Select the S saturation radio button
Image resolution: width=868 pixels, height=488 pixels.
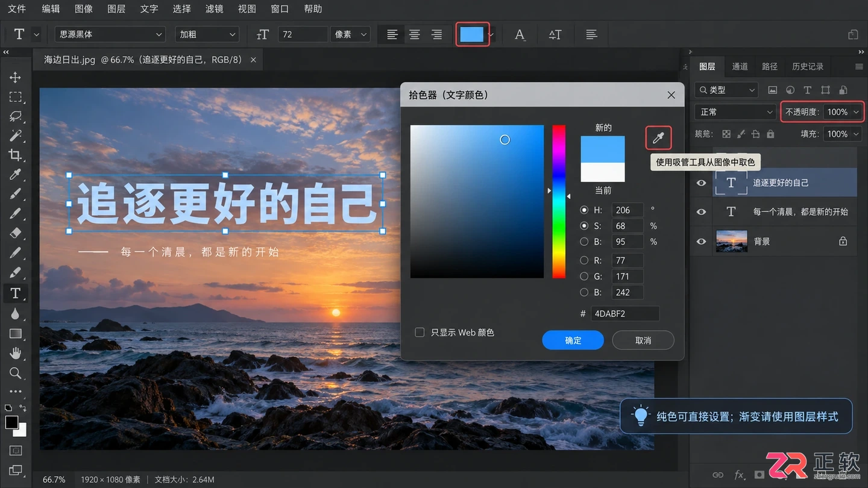[583, 226]
